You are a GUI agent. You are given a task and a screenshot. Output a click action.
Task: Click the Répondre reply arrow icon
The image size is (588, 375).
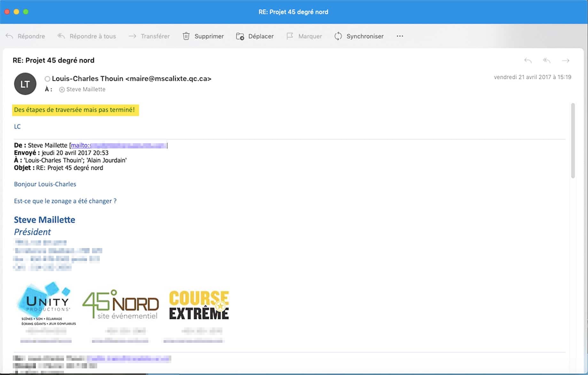click(x=9, y=36)
